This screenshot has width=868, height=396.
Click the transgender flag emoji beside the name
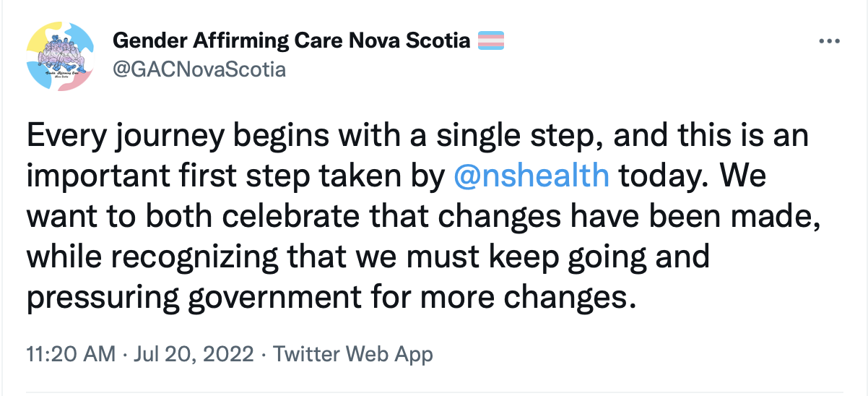coord(490,40)
